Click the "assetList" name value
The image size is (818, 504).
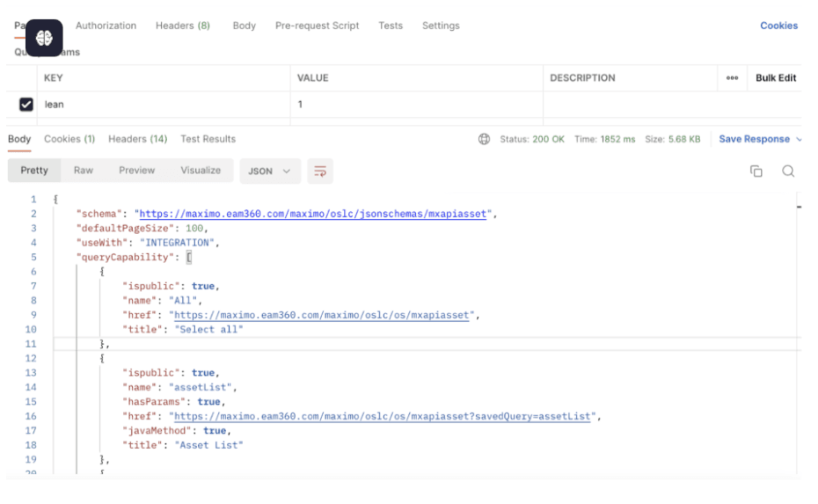[200, 387]
